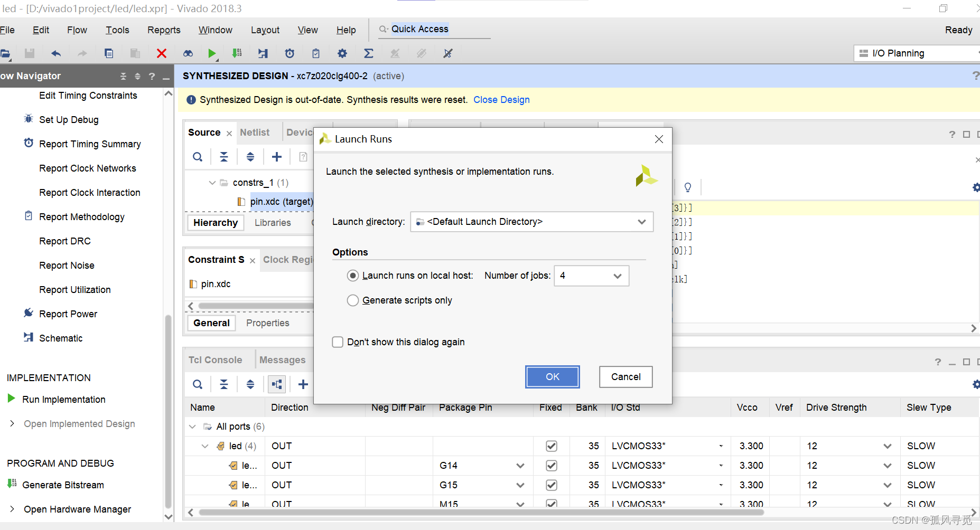Image resolution: width=980 pixels, height=530 pixels.
Task: Click the Close Design link
Action: click(501, 100)
